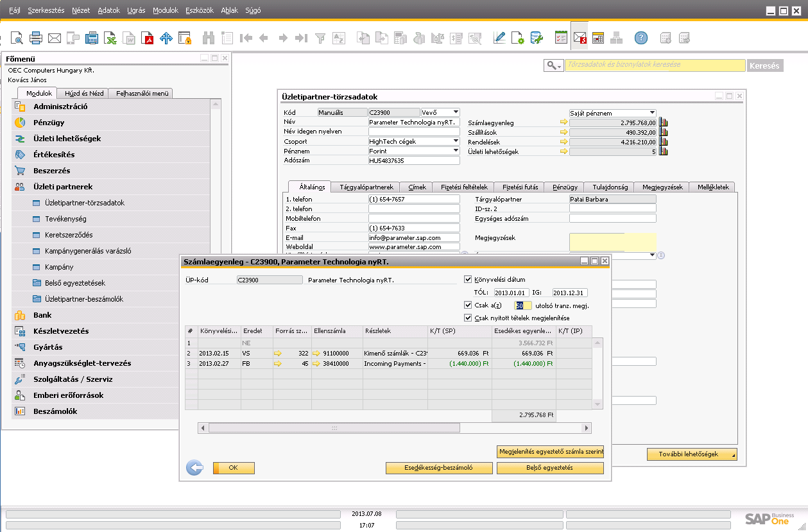Export to PDF using the toolbar icon
Image resolution: width=808 pixels, height=532 pixels.
click(x=148, y=39)
